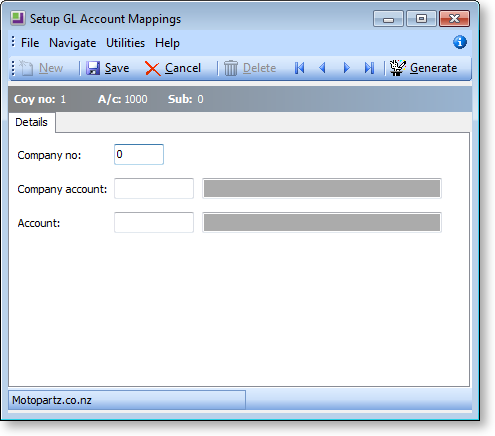Click the Company account input field
Viewport: 495px width, 436px height.
tap(154, 188)
